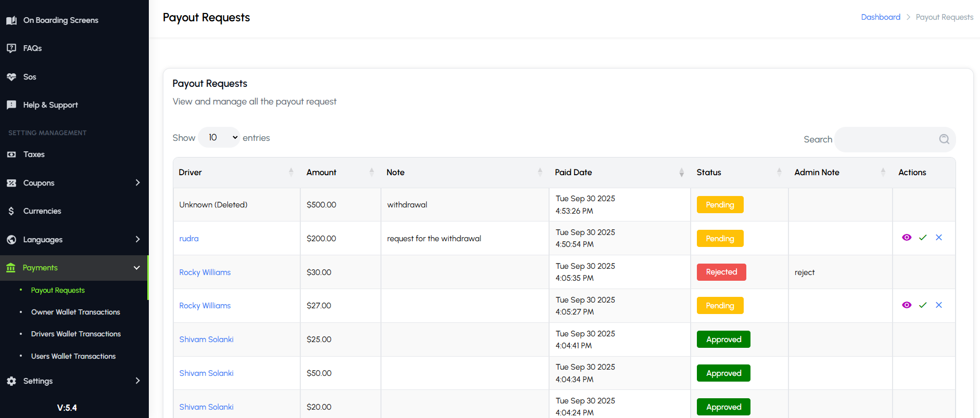Viewport: 980px width, 418px height.
Task: Click the Taxes money icon in sidebar
Action: [11, 154]
